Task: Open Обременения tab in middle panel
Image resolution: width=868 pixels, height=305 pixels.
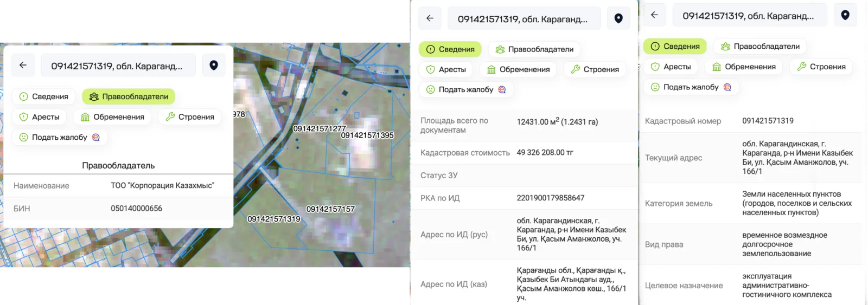Action: (519, 69)
